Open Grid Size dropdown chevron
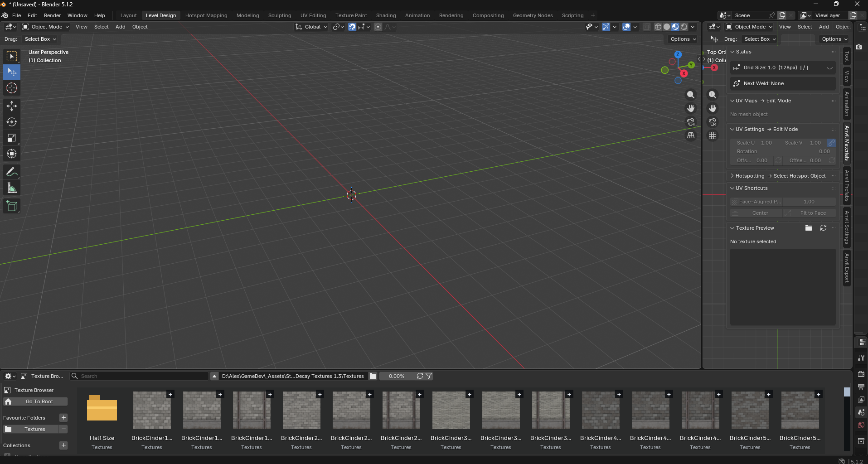This screenshot has width=868, height=464. click(829, 68)
